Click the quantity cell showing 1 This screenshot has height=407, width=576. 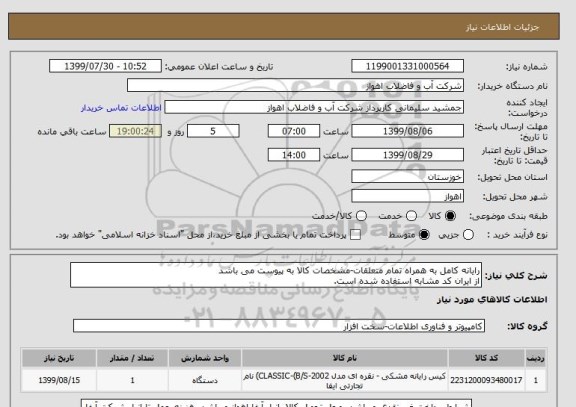pyautogui.click(x=132, y=381)
